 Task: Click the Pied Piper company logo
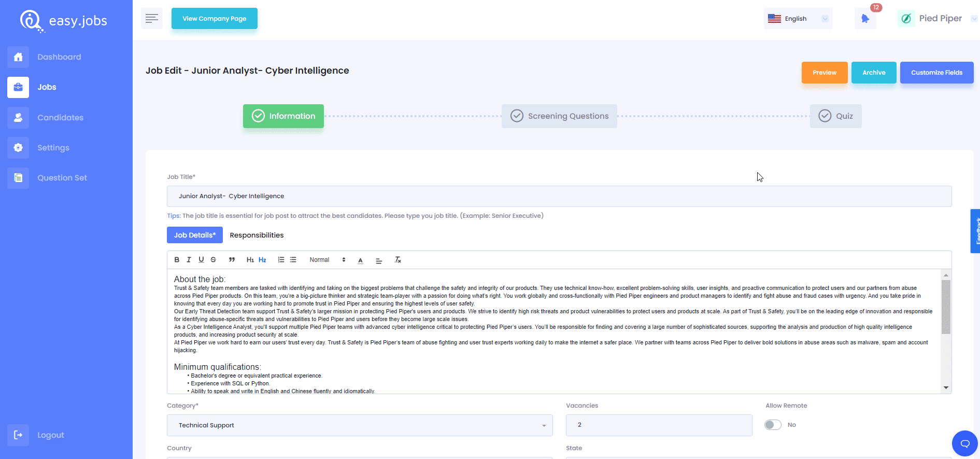pyautogui.click(x=906, y=19)
